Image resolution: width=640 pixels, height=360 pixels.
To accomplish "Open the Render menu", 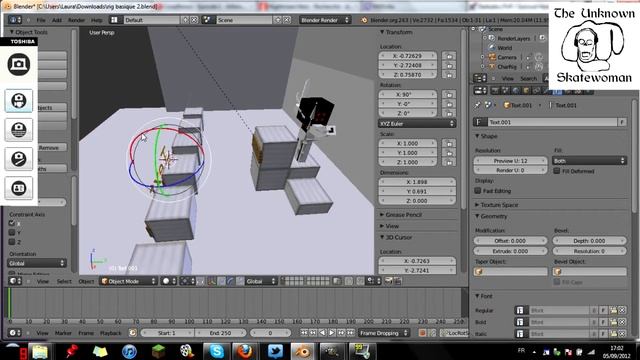I will (x=76, y=20).
